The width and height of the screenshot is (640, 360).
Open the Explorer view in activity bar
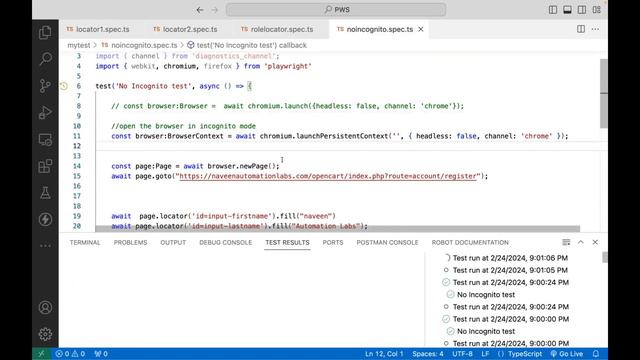tap(45, 33)
